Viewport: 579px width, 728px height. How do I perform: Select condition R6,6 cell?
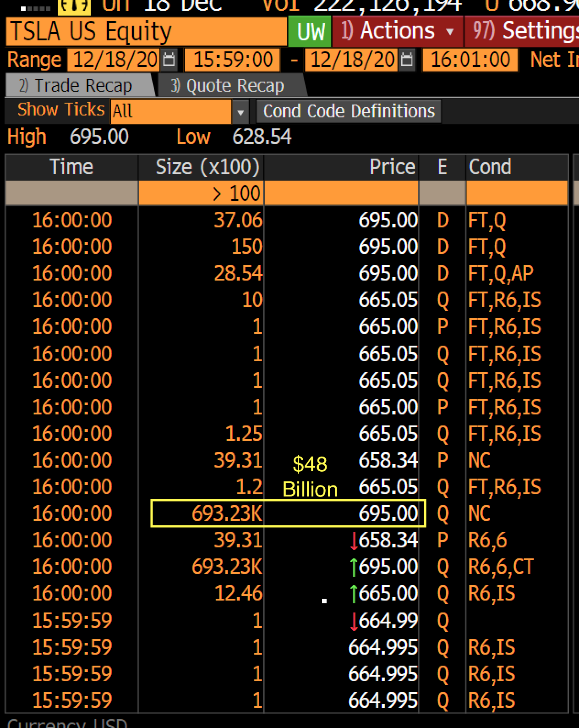pos(487,540)
